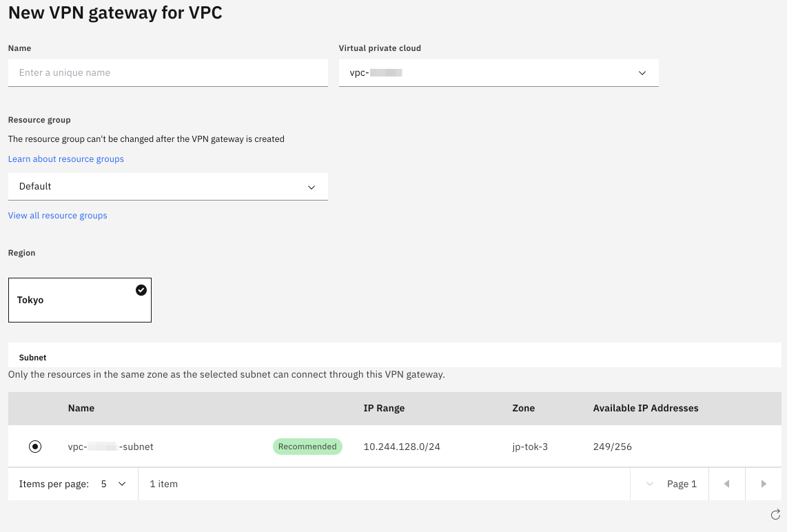Image resolution: width=787 pixels, height=532 pixels.
Task: Click the Available IP Addresses column header
Action: [646, 408]
